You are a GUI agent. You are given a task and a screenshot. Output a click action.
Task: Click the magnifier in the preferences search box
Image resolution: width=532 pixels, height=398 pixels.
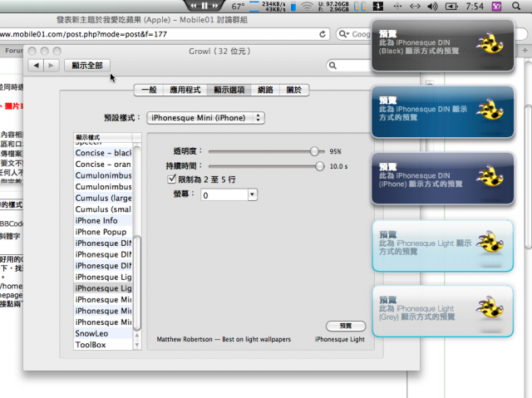[332, 66]
